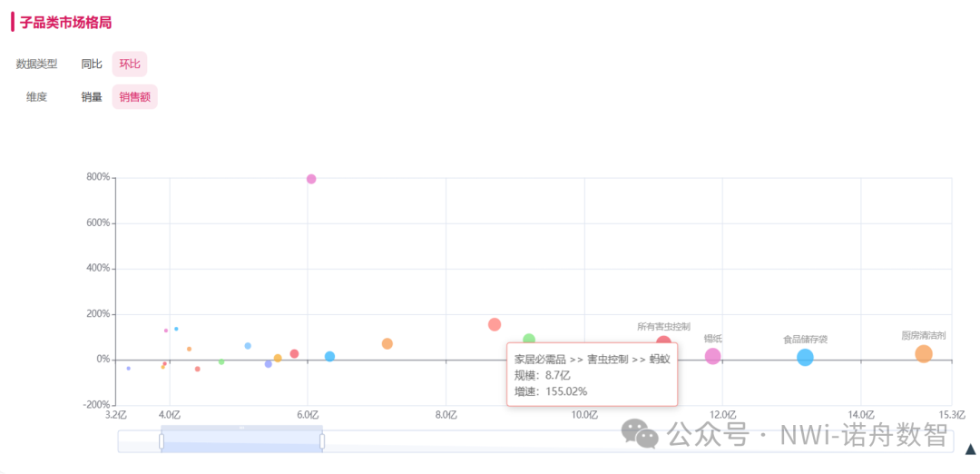Click the orange 厨房清洁剂 bubble
The width and height of the screenshot is (980, 474).
point(923,354)
